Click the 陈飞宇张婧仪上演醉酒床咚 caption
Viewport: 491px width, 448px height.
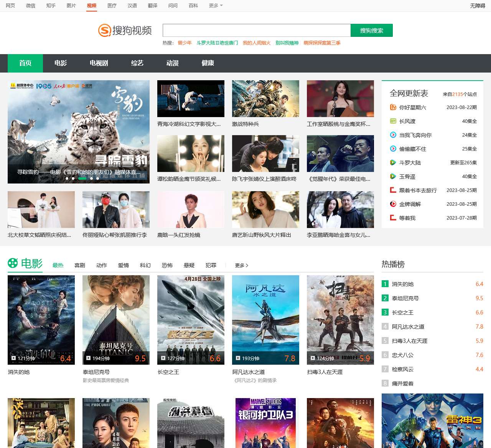[264, 179]
